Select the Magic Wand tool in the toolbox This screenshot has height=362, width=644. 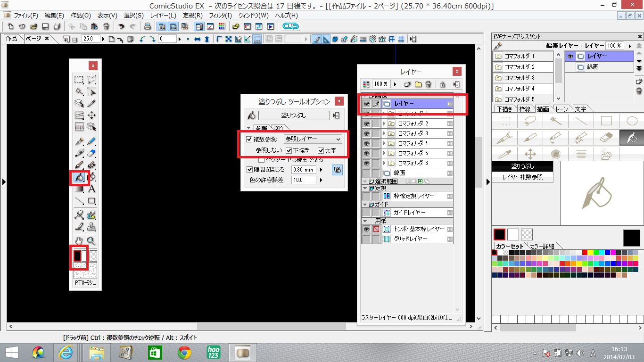(x=79, y=91)
